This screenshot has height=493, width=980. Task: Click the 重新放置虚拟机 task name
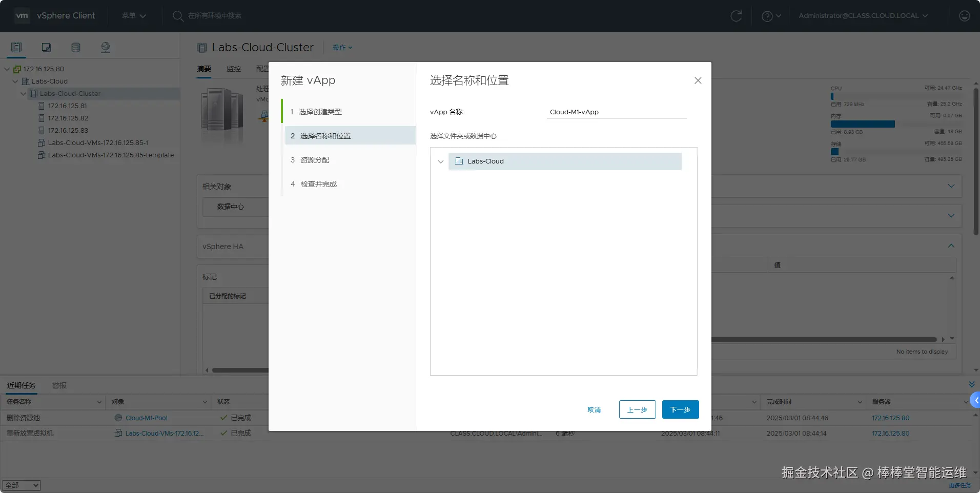click(x=30, y=434)
